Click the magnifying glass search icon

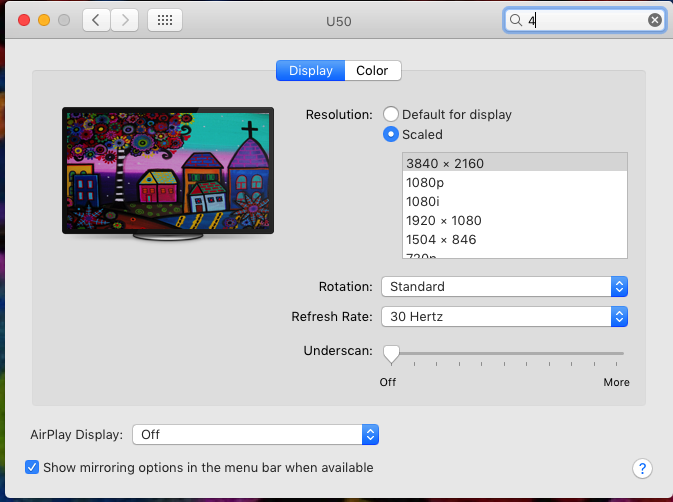tap(515, 20)
